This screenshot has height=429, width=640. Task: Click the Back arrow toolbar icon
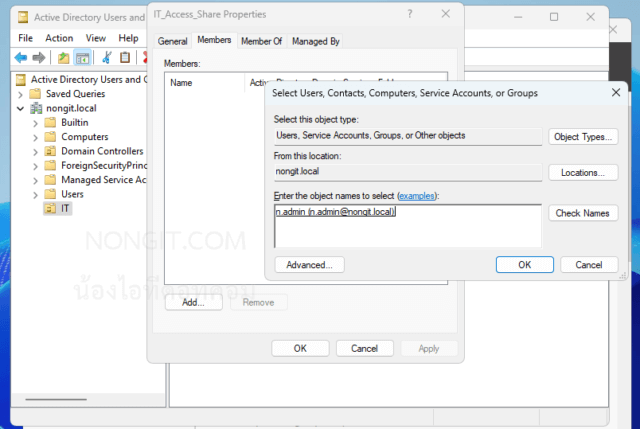[20, 58]
